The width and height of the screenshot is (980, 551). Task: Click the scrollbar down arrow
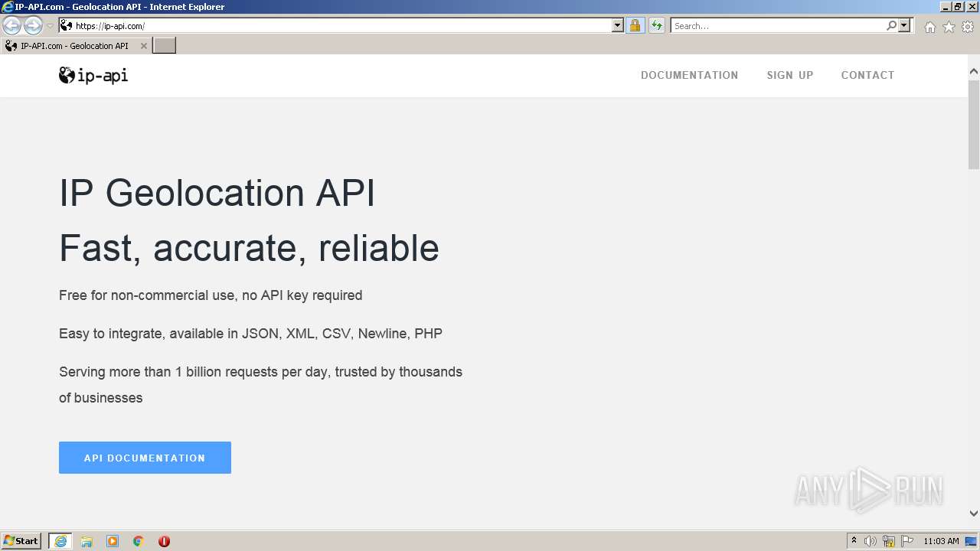(974, 514)
